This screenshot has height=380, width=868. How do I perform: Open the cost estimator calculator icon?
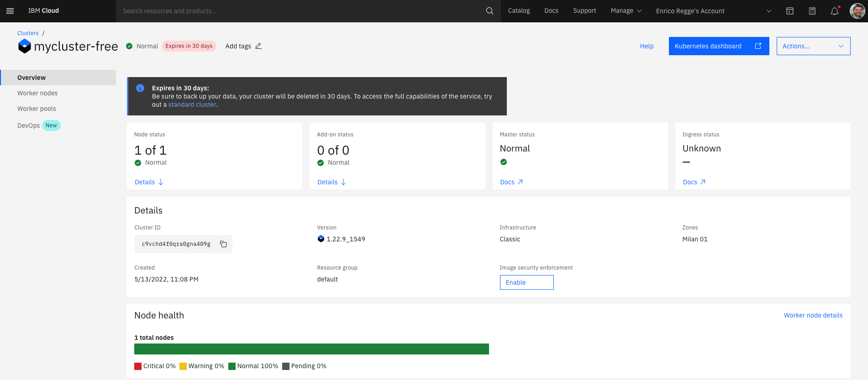pos(812,11)
